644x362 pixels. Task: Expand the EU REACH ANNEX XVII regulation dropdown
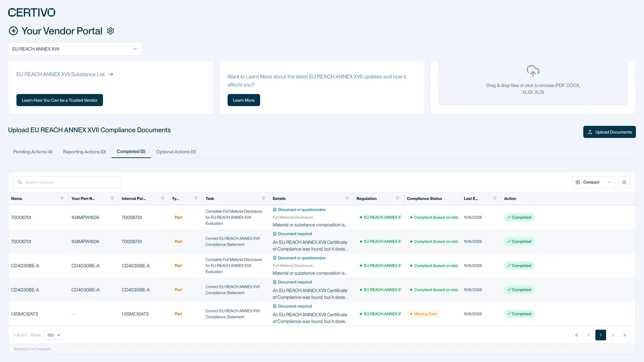tap(75, 49)
